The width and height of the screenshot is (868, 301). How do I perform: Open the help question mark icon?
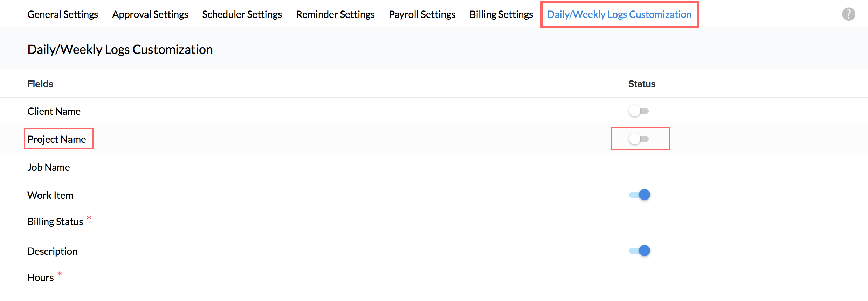tap(848, 14)
